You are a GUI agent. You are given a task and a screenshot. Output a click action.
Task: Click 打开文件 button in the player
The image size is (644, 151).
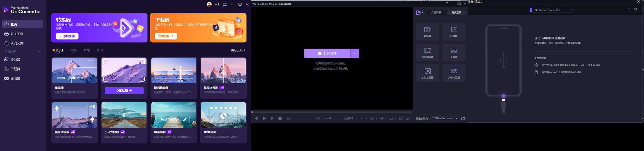pyautogui.click(x=327, y=53)
